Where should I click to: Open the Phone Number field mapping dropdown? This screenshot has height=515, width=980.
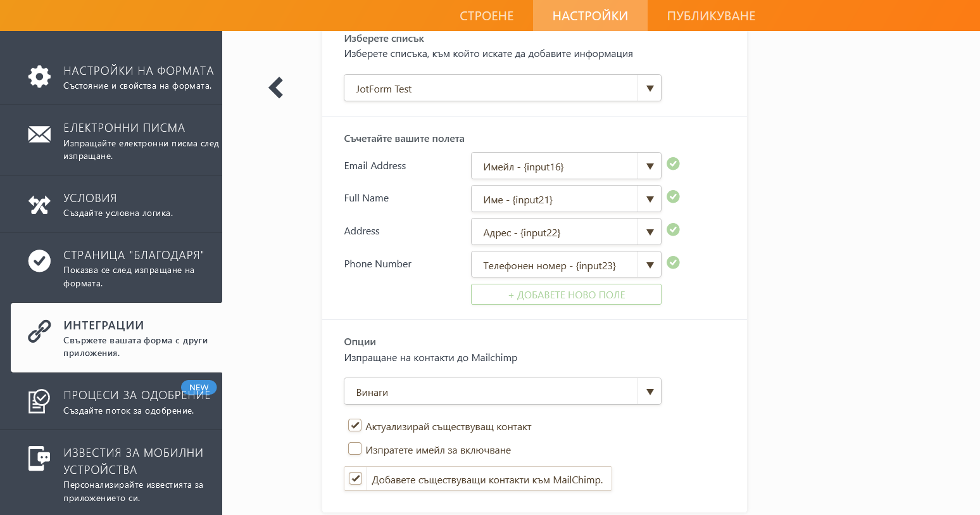pos(650,265)
